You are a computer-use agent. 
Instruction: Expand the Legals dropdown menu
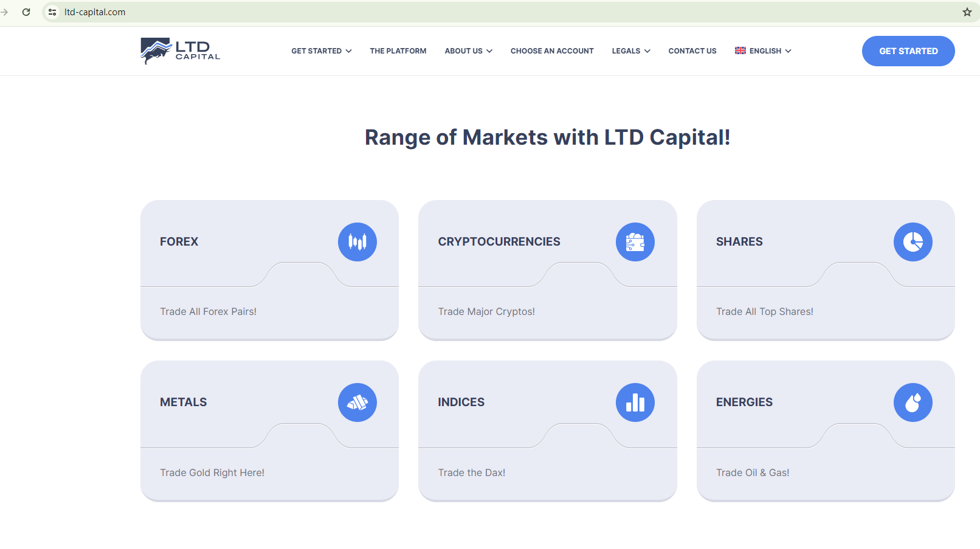(x=630, y=51)
